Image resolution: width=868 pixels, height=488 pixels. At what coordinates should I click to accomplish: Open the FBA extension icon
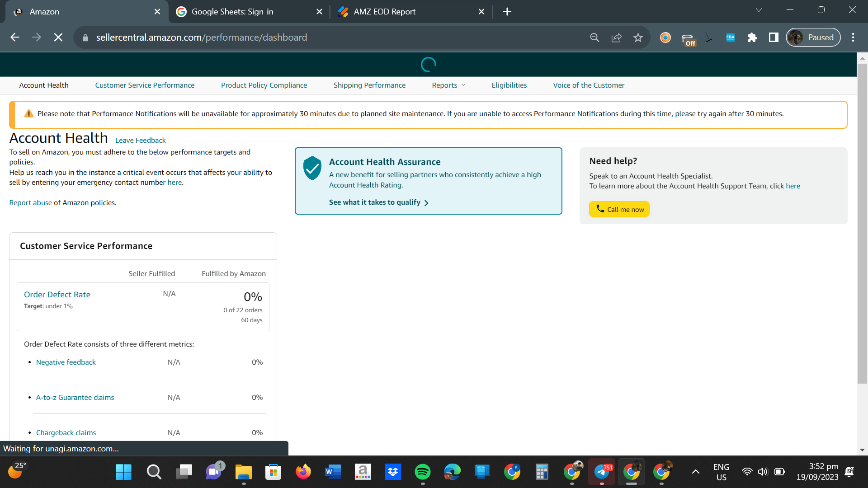click(731, 38)
